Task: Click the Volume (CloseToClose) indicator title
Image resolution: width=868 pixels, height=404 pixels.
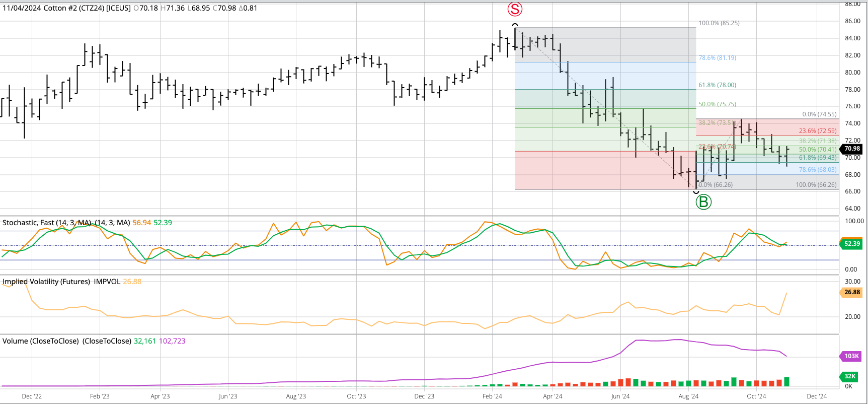Action: [41, 341]
